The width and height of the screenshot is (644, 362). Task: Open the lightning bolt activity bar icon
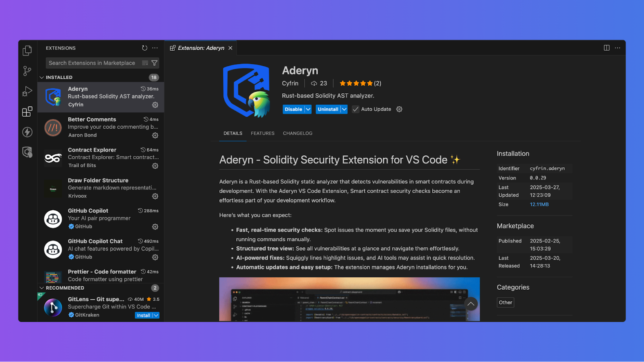point(27,132)
